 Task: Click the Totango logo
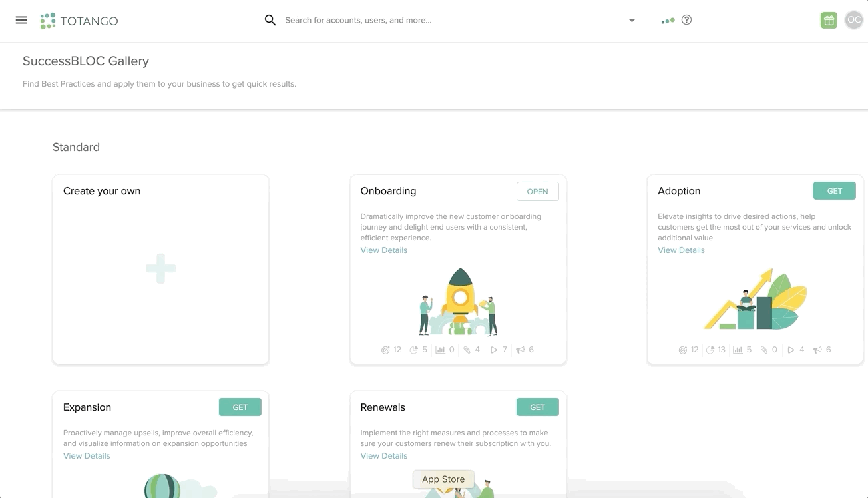point(79,21)
